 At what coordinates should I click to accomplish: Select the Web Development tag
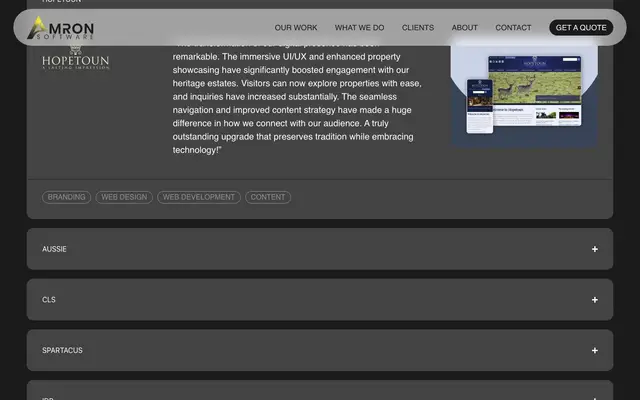click(x=199, y=197)
